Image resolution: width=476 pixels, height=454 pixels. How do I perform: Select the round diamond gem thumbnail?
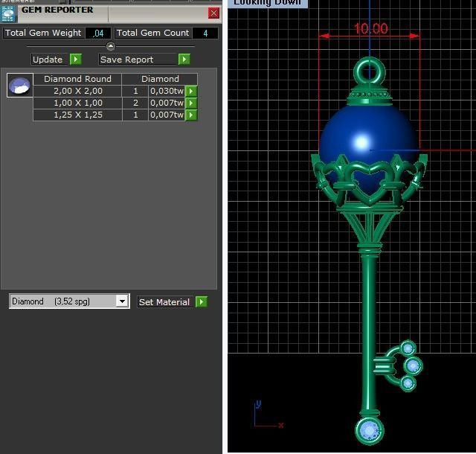[x=19, y=86]
